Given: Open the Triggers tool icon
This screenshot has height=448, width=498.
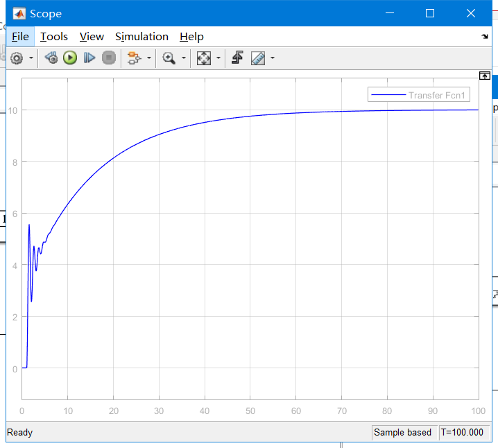Looking at the screenshot, I should (x=237, y=58).
